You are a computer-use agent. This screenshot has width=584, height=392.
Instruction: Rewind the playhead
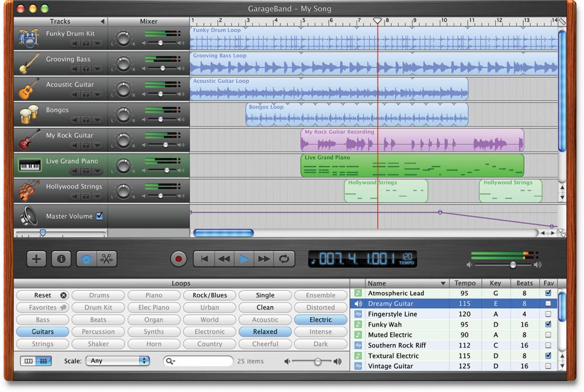224,259
